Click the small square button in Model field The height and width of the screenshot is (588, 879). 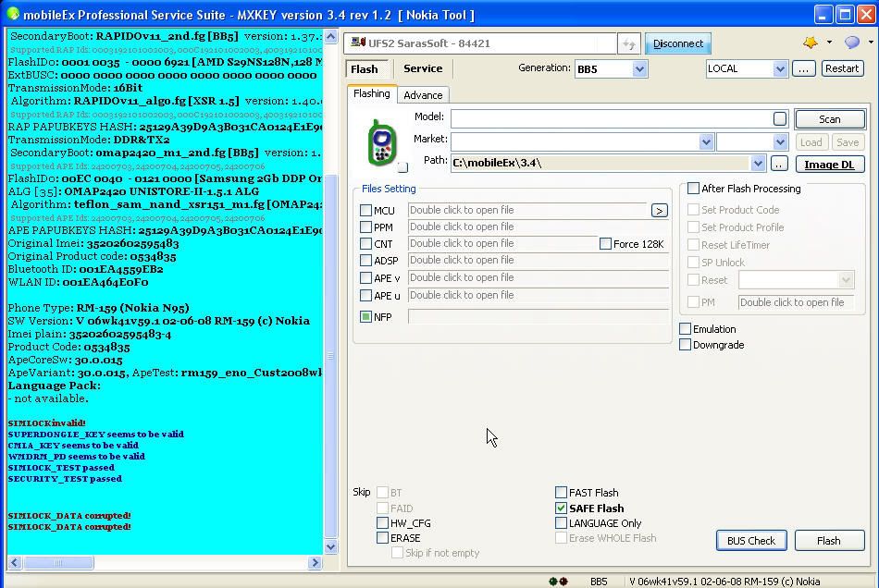coord(780,118)
